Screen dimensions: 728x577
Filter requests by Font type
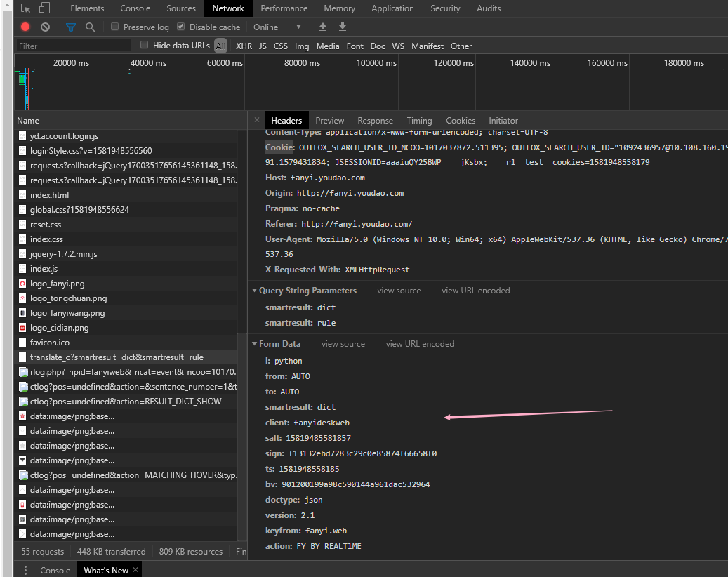(x=355, y=46)
